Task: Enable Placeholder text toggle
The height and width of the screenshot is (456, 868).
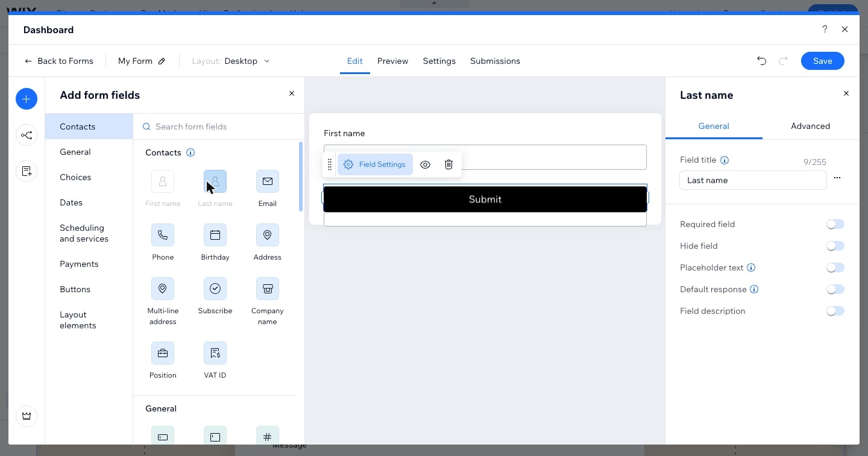Action: pyautogui.click(x=835, y=267)
